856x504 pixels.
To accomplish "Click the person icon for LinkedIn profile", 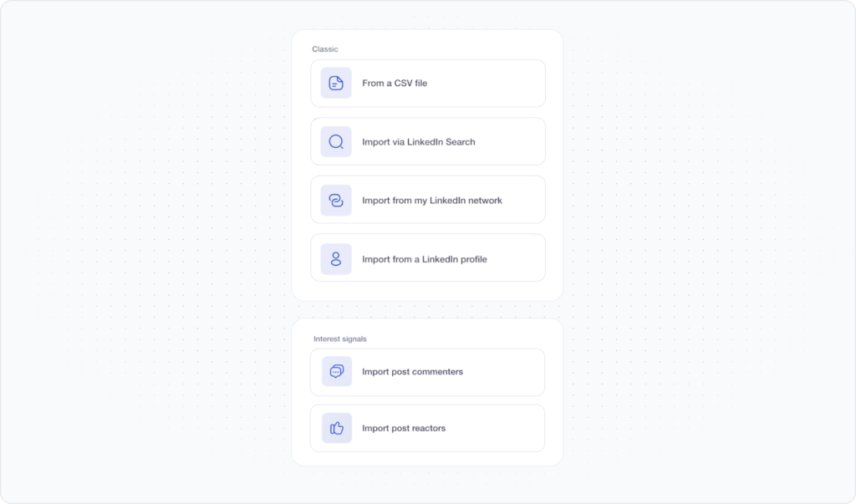I will pyautogui.click(x=336, y=259).
